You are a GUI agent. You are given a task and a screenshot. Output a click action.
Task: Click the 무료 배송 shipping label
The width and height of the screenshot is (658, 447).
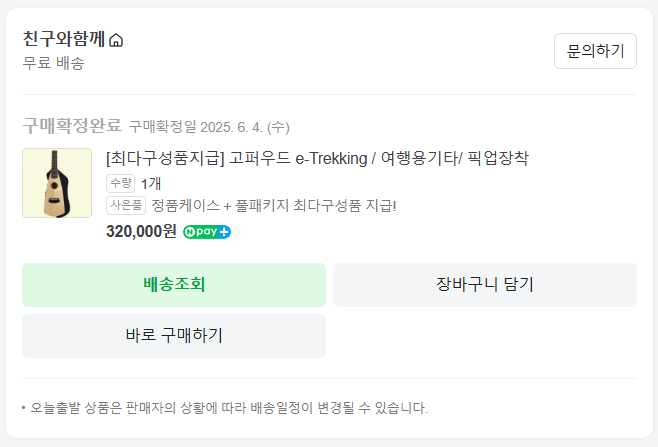tap(53, 63)
